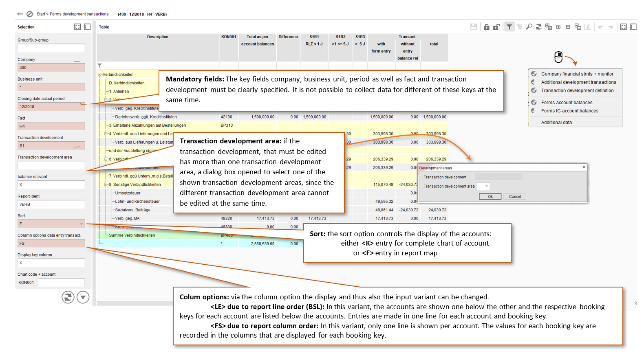
Task: Click the single minus collapse level icon
Action: [568, 27]
